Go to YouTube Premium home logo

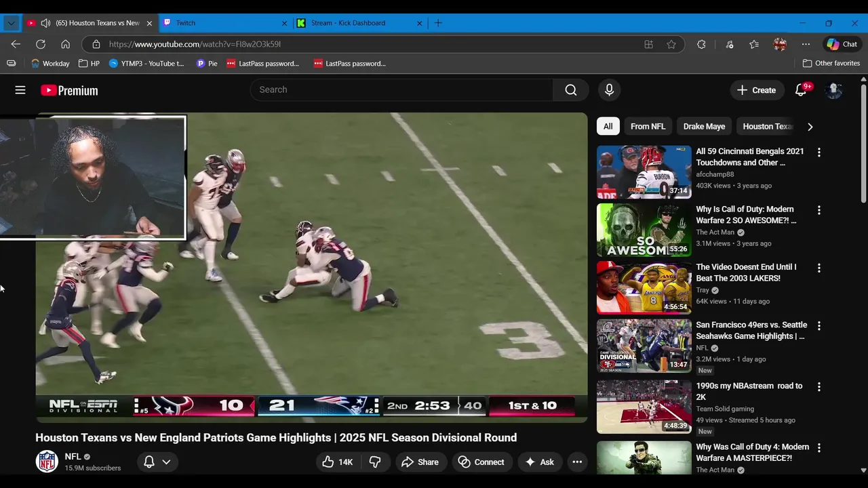coord(69,90)
